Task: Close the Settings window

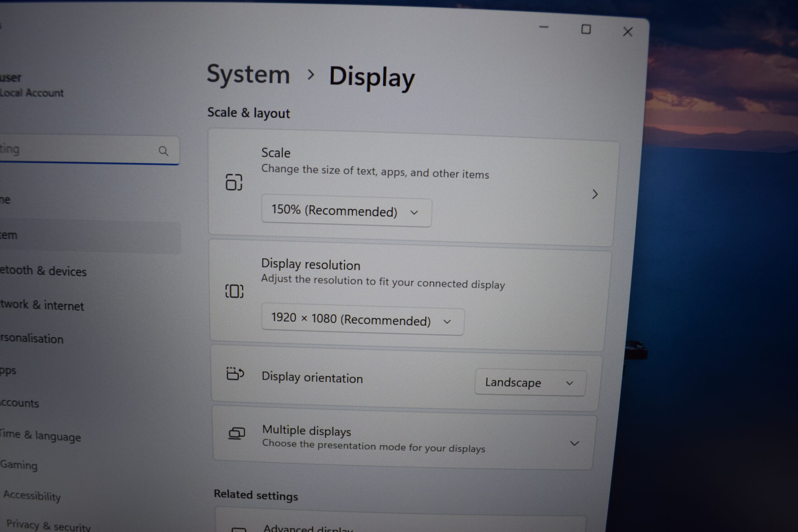Action: point(628,31)
